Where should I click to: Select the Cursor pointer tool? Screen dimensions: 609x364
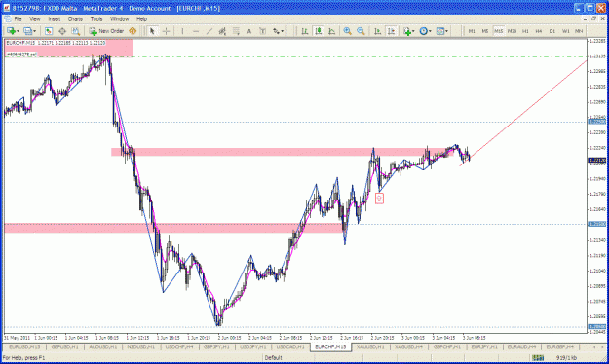pyautogui.click(x=152, y=31)
